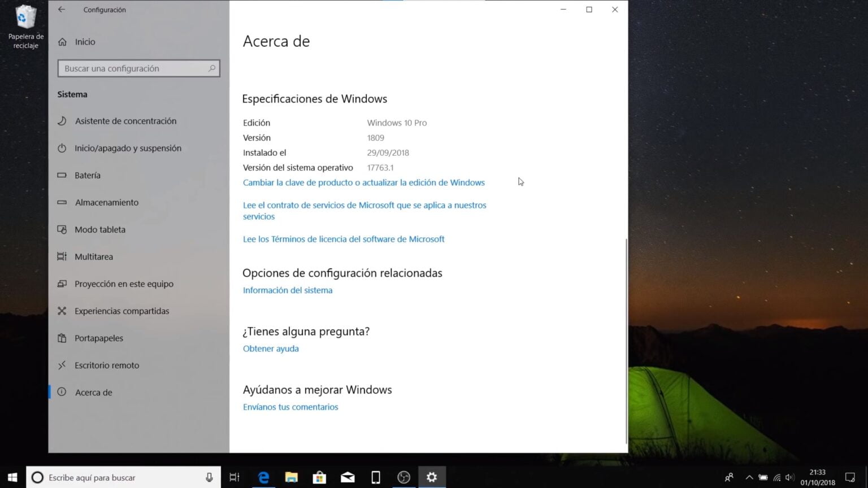Click the volume speaker icon
Screen dimensions: 868x488
pyautogui.click(x=790, y=477)
